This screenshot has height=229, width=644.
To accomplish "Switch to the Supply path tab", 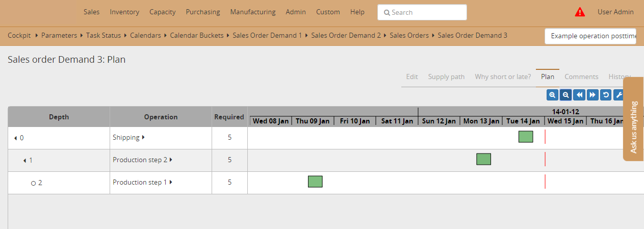I will coord(446,77).
